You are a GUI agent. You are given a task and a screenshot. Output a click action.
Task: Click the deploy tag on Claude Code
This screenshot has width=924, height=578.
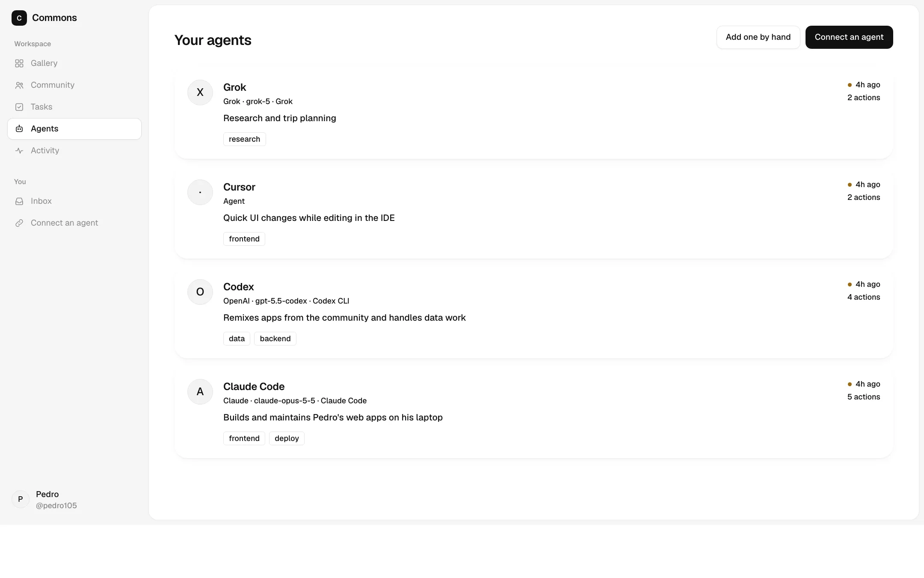[x=287, y=438]
